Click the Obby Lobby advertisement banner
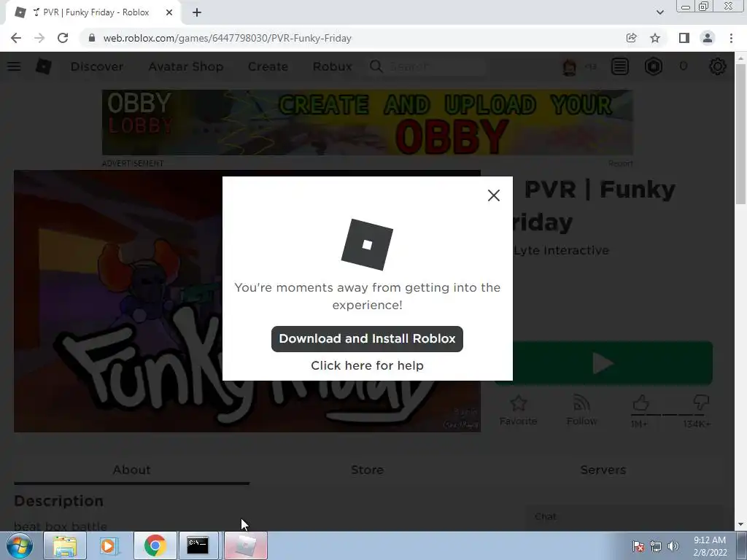The image size is (747, 560). 368,122
